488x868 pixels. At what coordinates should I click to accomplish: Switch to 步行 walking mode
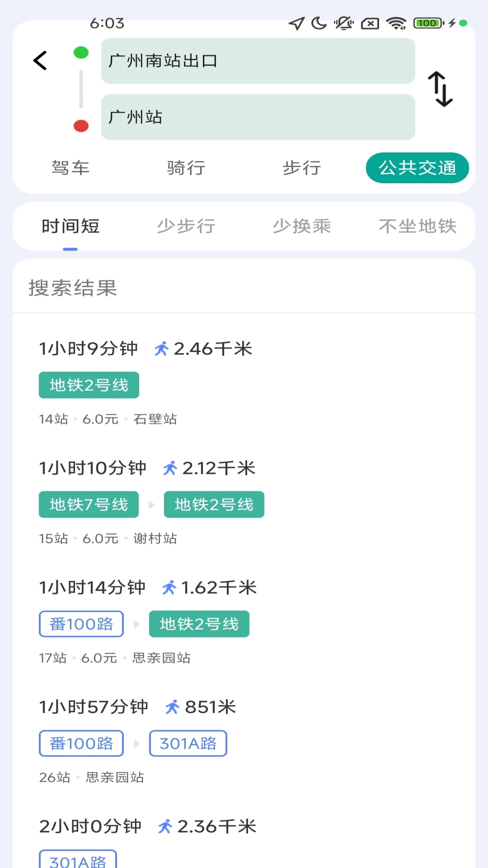coord(302,168)
